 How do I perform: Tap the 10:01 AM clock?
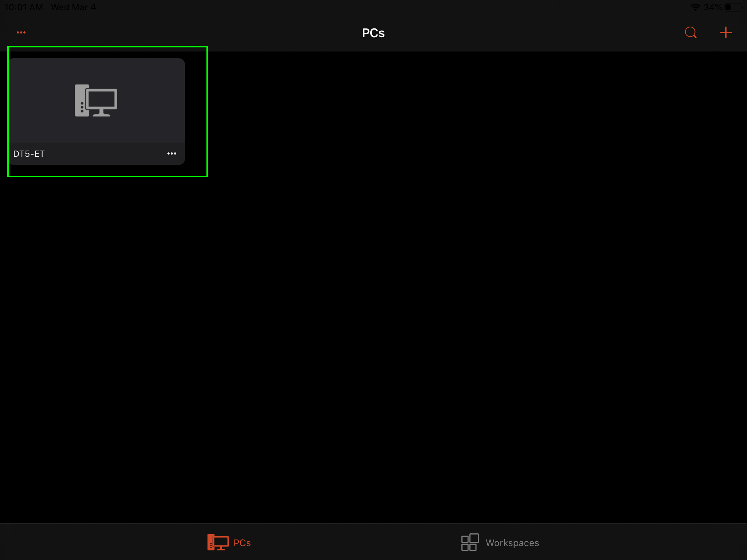[24, 7]
